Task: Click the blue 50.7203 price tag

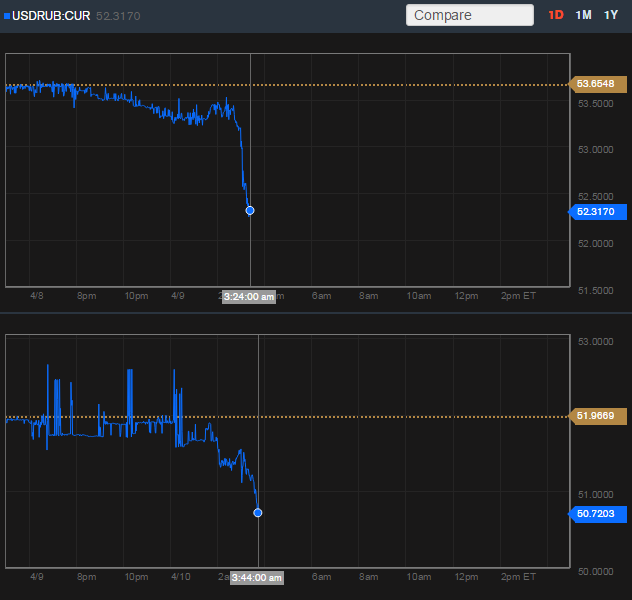Action: (x=597, y=514)
